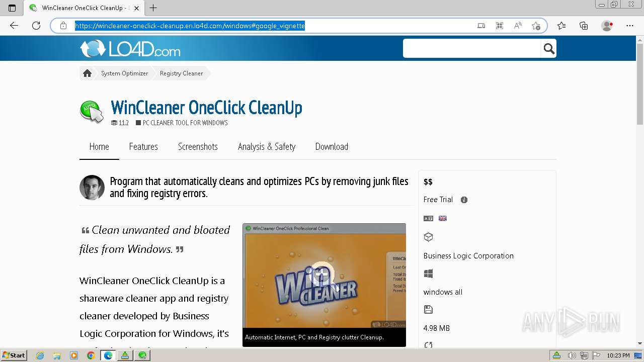This screenshot has height=362, width=644.
Task: Click the Business Logic Corporation text
Action: click(468, 256)
